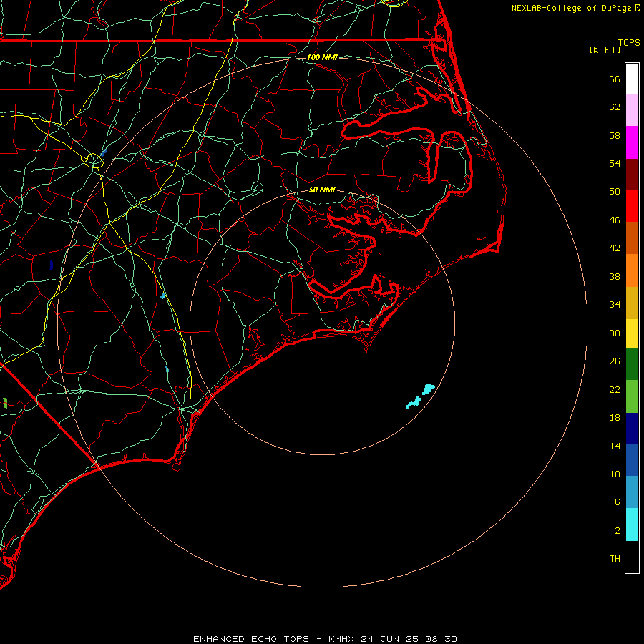Click the '30' scale value
Screen dimensions: 644x644
(615, 333)
